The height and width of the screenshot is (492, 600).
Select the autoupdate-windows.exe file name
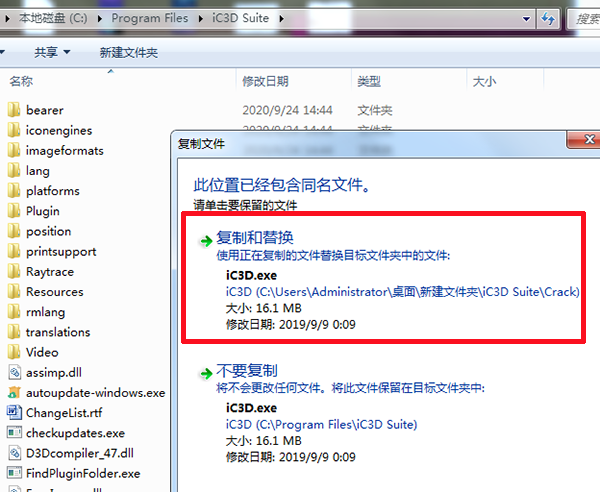pos(96,393)
